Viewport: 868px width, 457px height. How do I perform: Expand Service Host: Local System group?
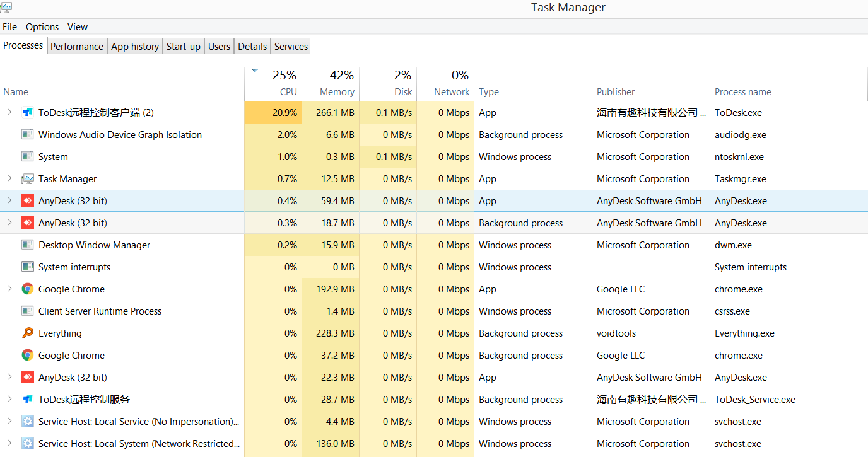[9, 443]
